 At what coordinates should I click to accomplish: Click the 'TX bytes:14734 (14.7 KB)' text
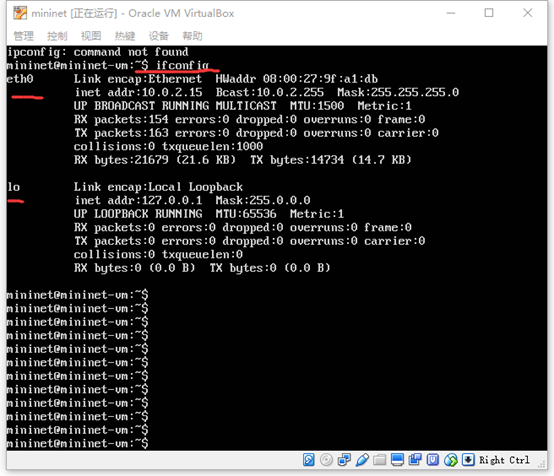point(331,160)
